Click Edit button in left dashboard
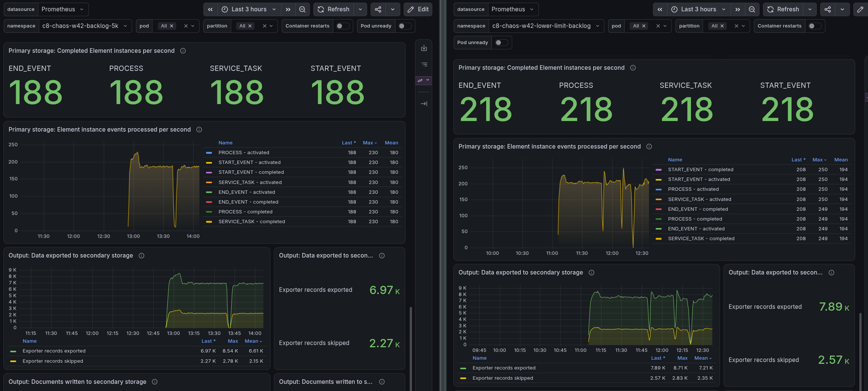The image size is (868, 391). (x=418, y=9)
